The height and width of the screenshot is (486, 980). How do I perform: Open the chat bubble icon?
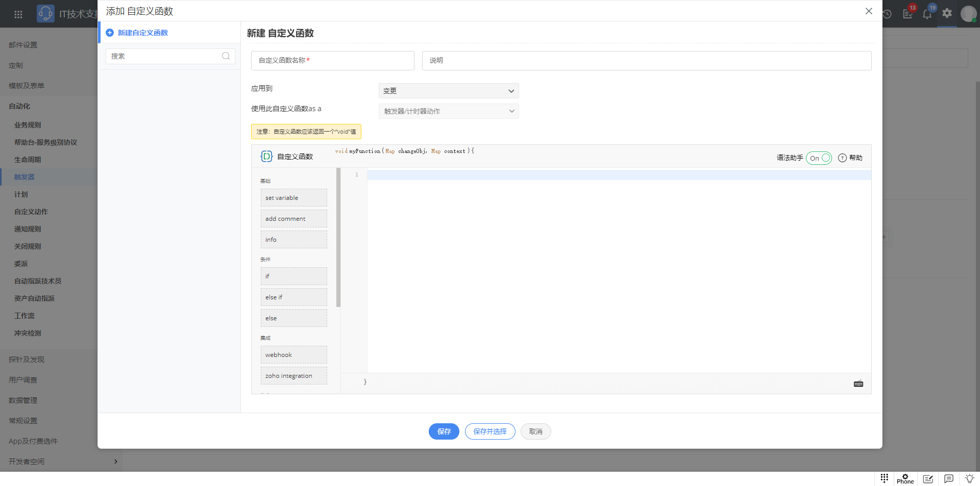(x=949, y=478)
